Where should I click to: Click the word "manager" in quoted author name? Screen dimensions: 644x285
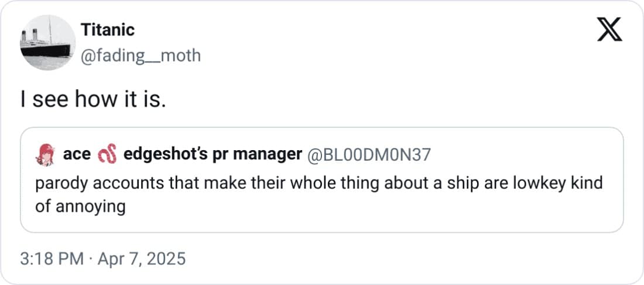click(272, 154)
